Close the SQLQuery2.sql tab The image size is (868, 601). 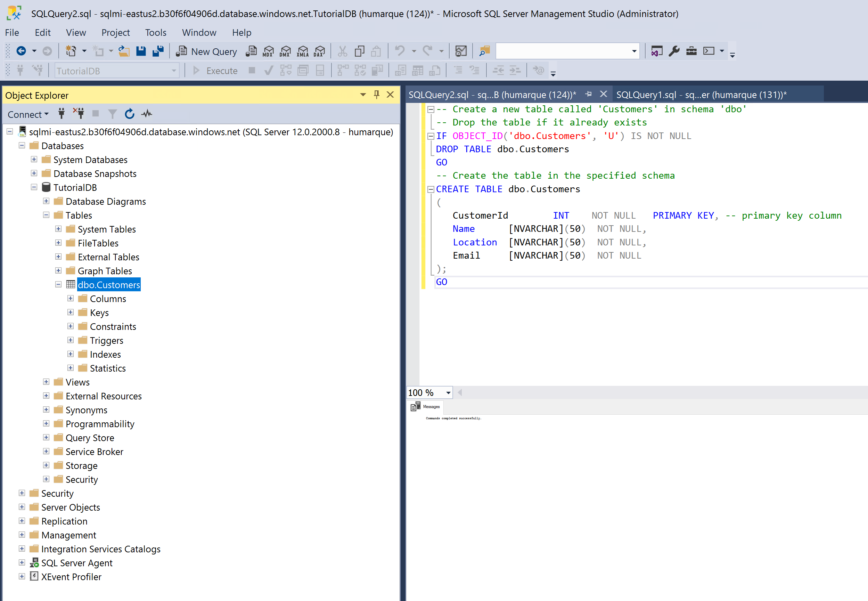click(x=603, y=94)
